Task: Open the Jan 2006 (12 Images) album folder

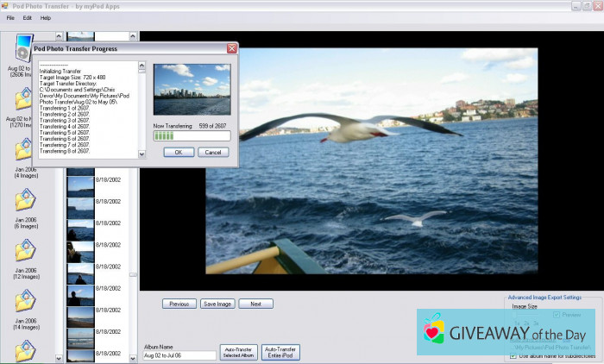Action: [x=23, y=250]
